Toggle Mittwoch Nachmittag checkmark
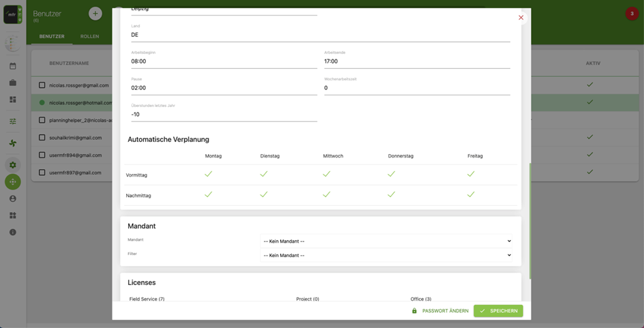The width and height of the screenshot is (644, 328). 326,194
